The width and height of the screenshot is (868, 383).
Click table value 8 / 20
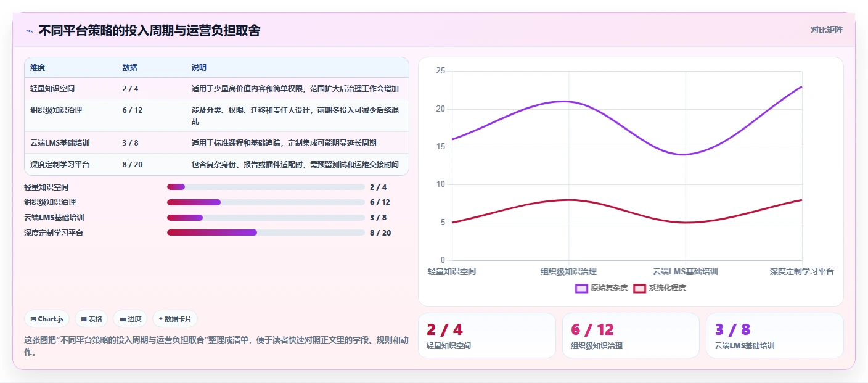coord(132,164)
